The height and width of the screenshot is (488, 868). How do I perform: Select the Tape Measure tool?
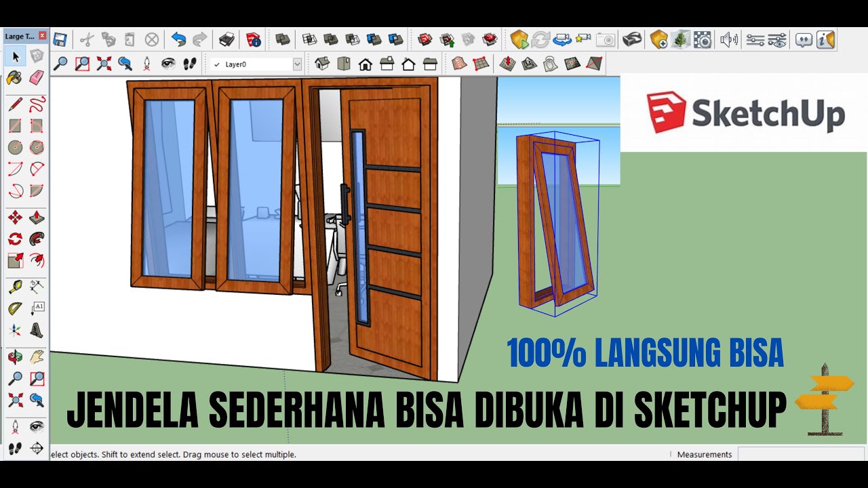15,287
